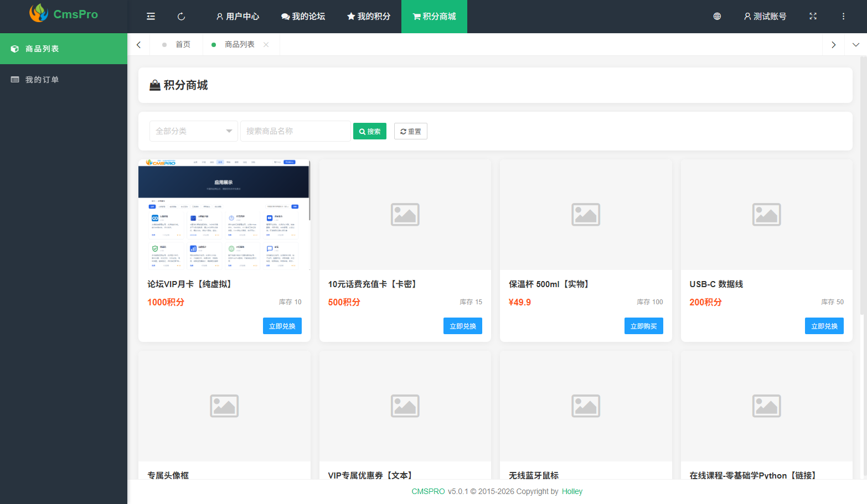Image resolution: width=867 pixels, height=504 pixels.
Task: Click the 搜索商品名称 search field
Action: point(296,131)
